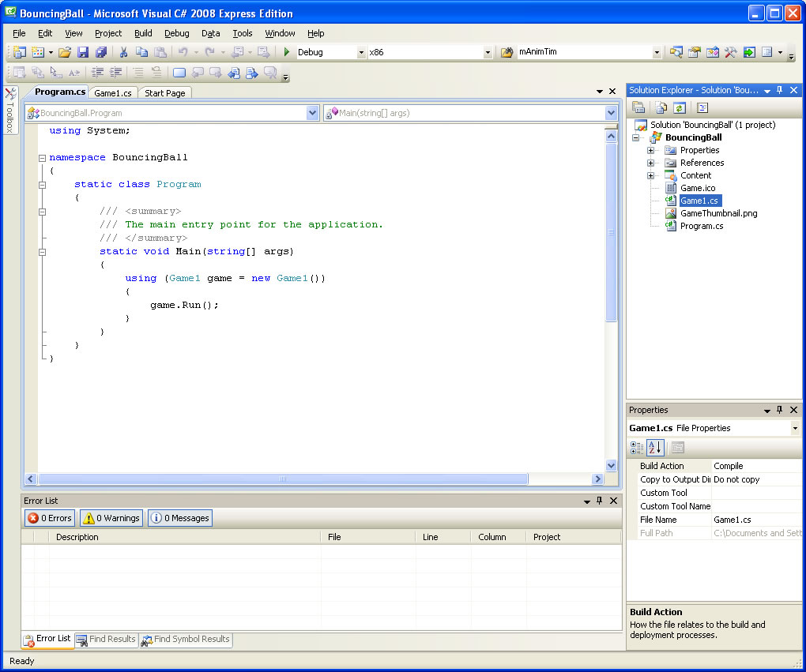Click View Code icon in Solution Explorer
This screenshot has height=672, width=806.
tap(702, 107)
